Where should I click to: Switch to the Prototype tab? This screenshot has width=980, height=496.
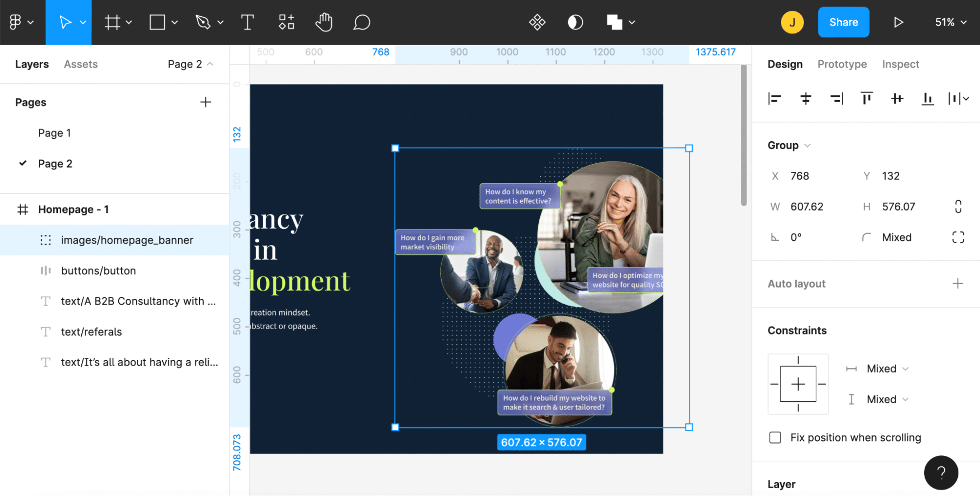842,64
